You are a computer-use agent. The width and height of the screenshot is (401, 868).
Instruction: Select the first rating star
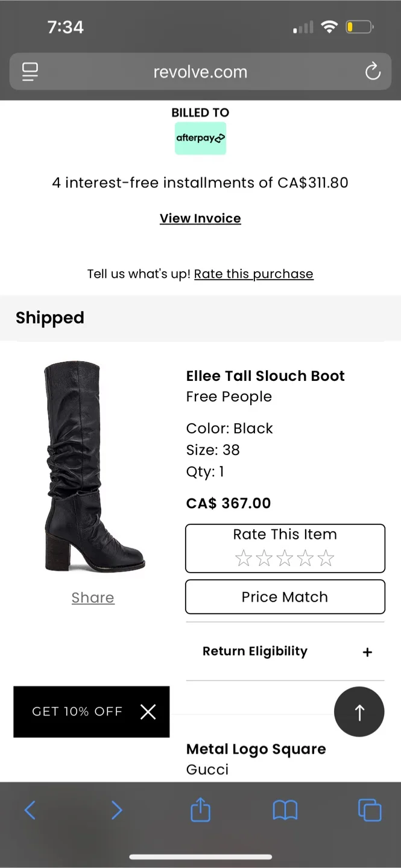243,558
